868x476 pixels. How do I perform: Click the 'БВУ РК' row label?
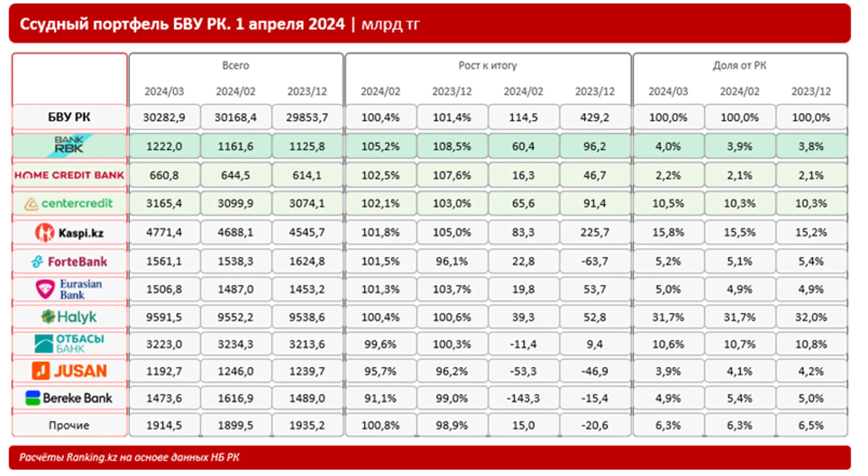(x=69, y=117)
